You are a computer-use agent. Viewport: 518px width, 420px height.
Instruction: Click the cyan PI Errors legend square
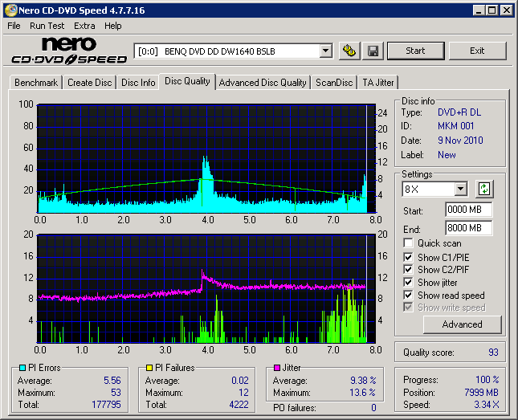(22, 368)
